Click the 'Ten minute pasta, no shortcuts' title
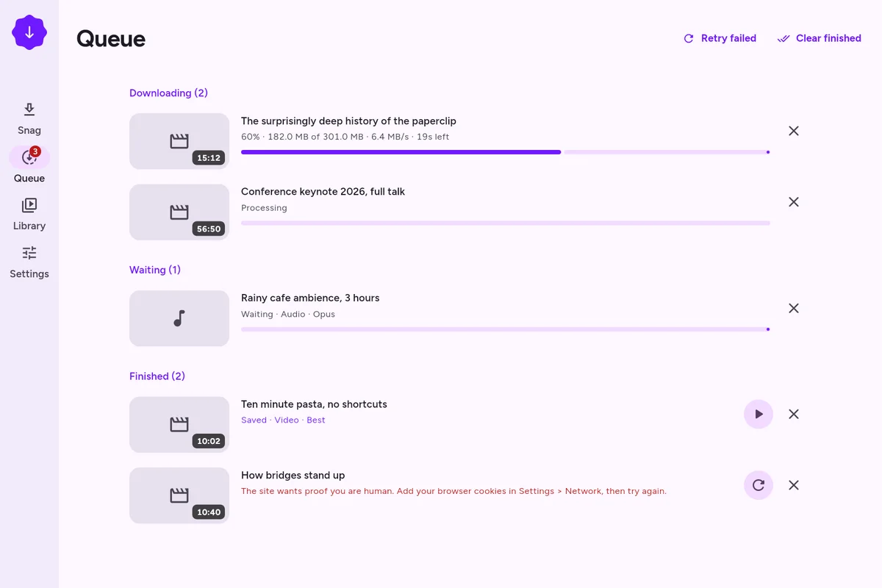The height and width of the screenshot is (588, 882). [314, 404]
